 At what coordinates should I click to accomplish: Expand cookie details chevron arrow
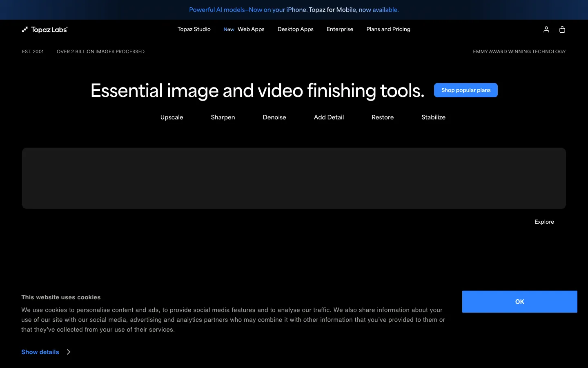point(69,352)
